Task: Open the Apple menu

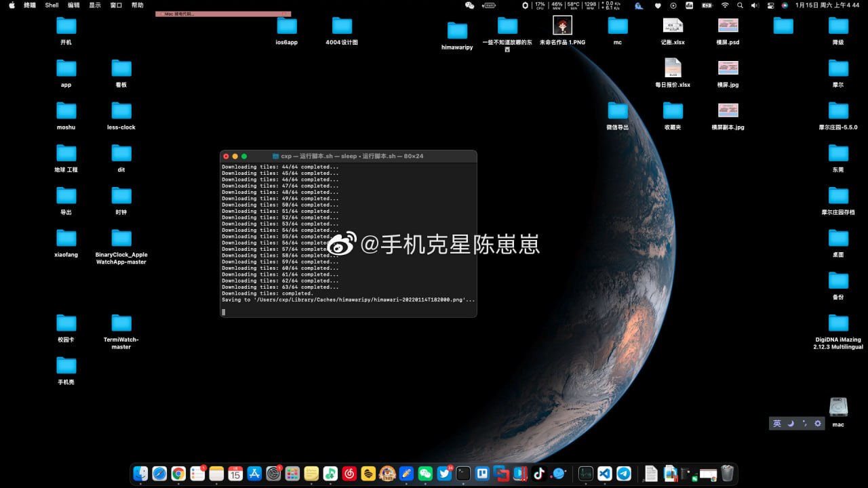Action: tap(12, 5)
